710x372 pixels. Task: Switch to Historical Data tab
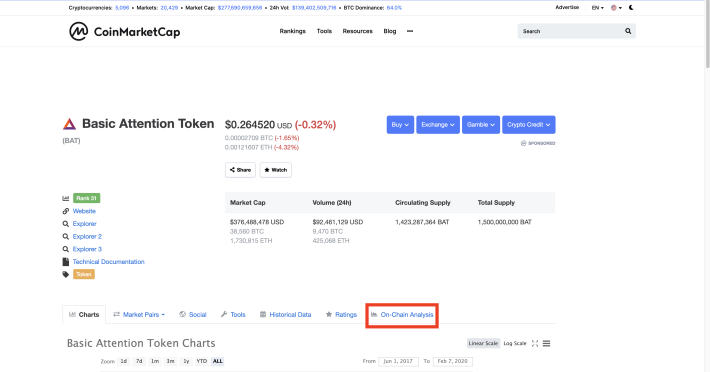285,315
